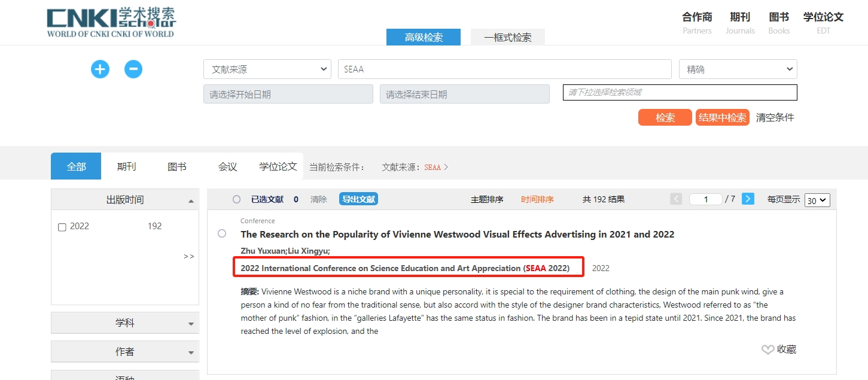Go to the previous results page arrow
This screenshot has height=380, width=868.
(676, 199)
